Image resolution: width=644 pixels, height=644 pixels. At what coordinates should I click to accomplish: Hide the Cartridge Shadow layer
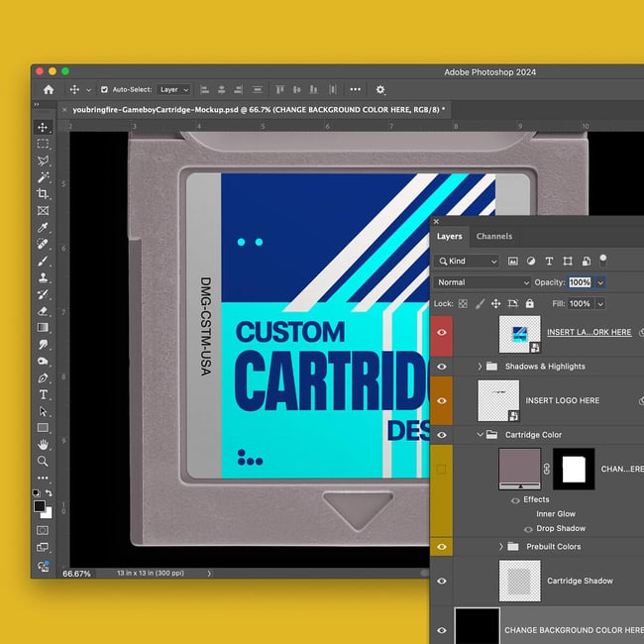(442, 582)
